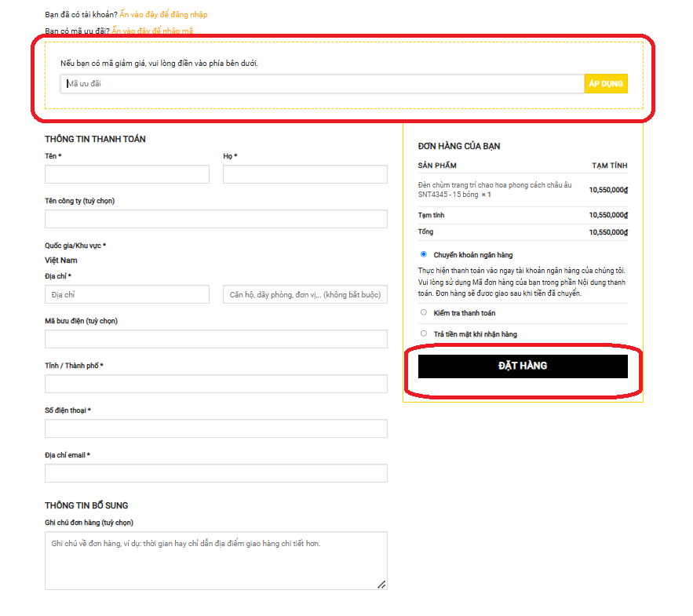Select the 'Tên công ty' company field
Image resolution: width=693 pixels, height=616 pixels.
[216, 219]
